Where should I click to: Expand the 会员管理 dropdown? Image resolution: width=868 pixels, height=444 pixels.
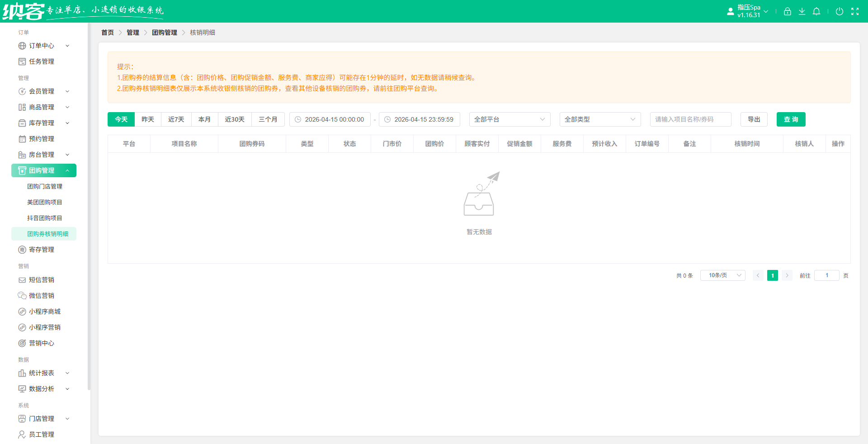point(67,91)
